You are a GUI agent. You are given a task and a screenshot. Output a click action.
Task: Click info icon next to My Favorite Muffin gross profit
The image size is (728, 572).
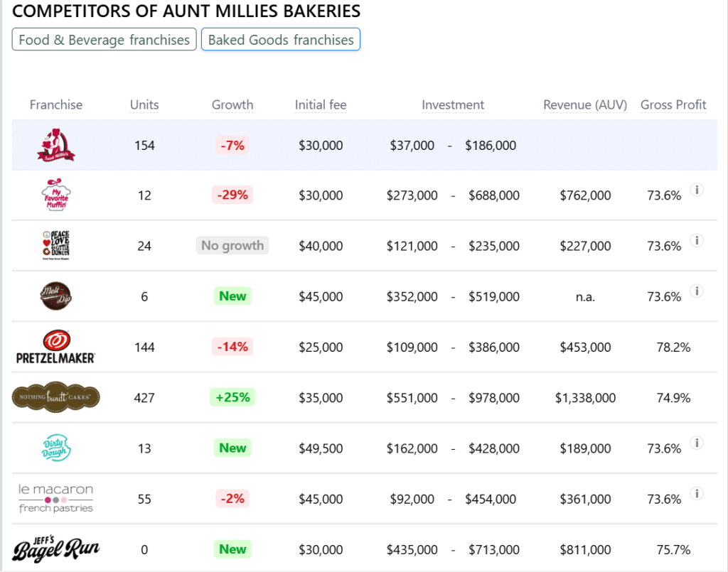(697, 190)
